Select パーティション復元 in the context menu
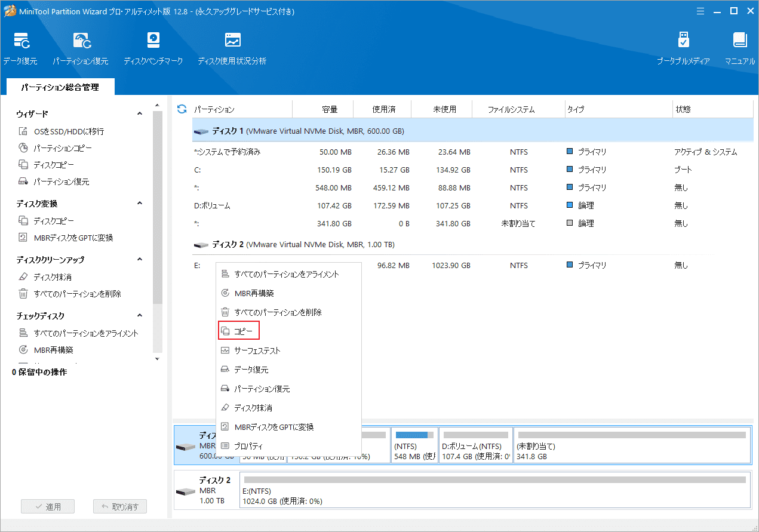The height and width of the screenshot is (532, 759). pos(288,389)
